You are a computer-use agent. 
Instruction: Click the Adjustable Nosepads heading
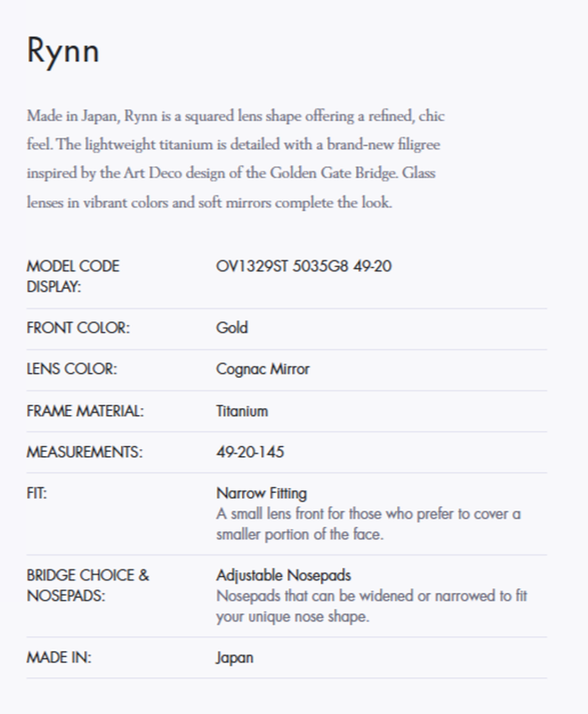283,575
